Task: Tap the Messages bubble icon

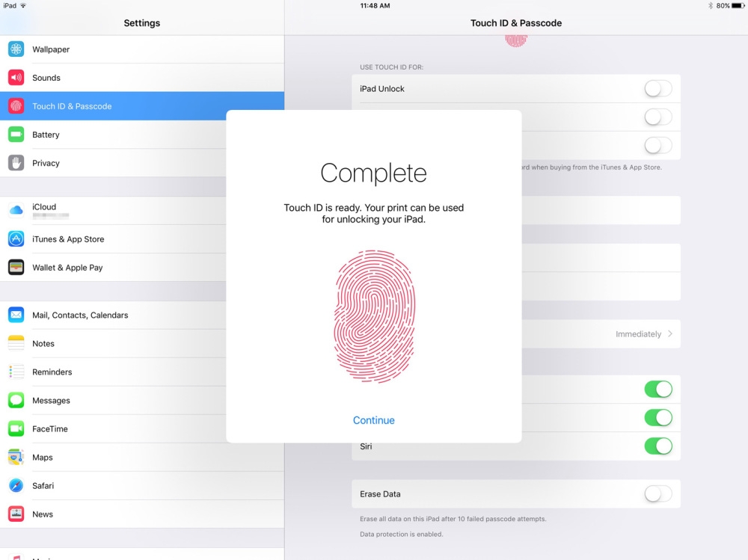Action: point(16,400)
